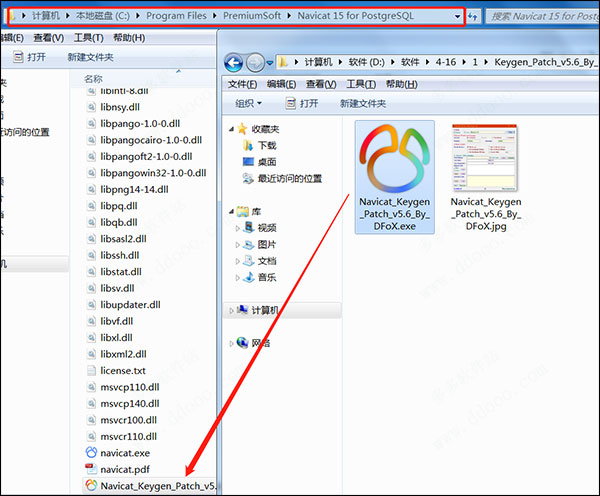Click 打开 button in Navicat folder window
This screenshot has height=496, width=600.
click(x=29, y=57)
